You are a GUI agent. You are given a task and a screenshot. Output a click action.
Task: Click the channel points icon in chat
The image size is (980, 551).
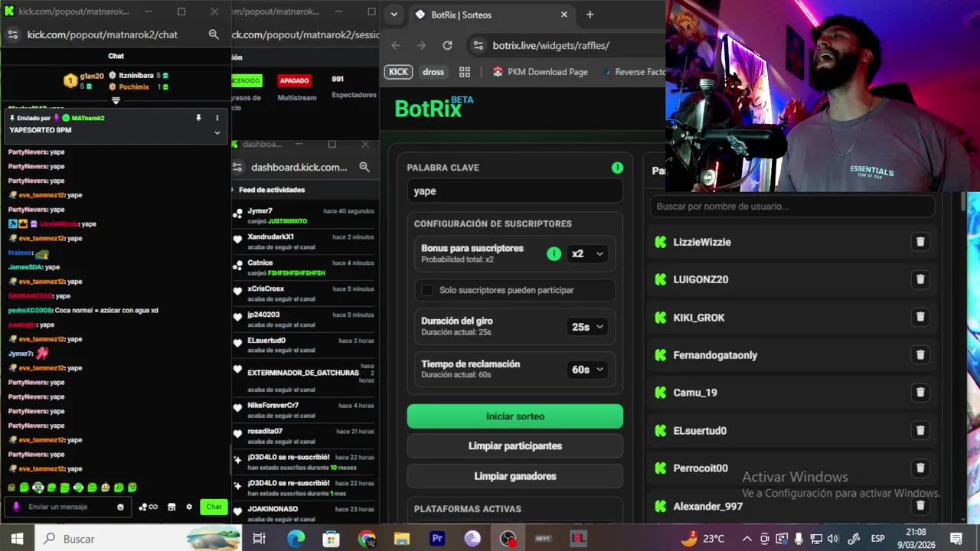pyautogui.click(x=148, y=507)
